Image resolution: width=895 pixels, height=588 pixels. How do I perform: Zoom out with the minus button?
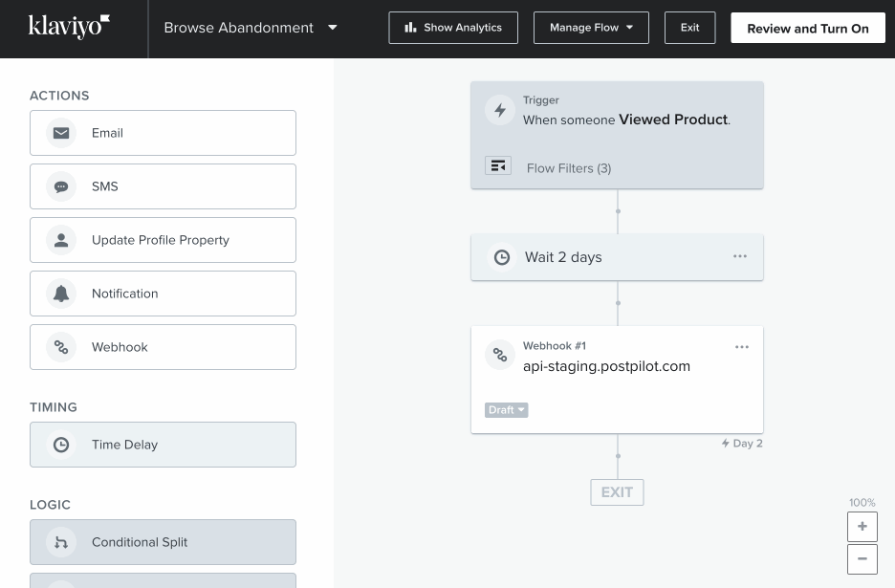862,559
